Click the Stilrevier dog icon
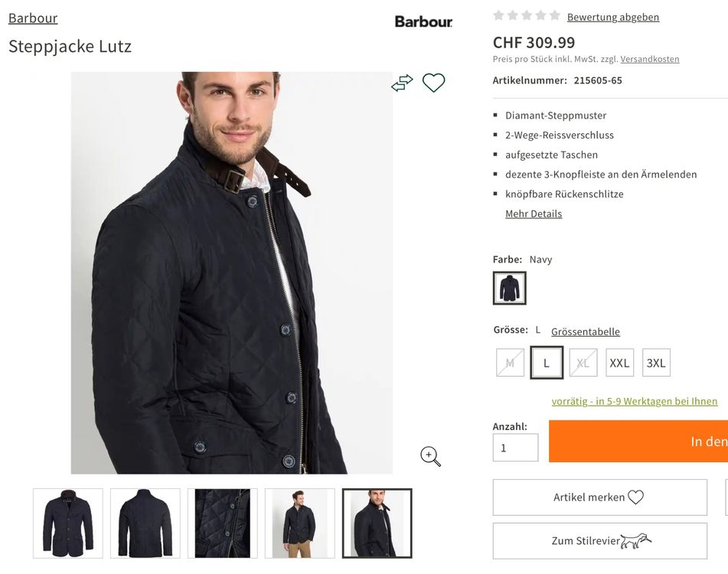 635,541
